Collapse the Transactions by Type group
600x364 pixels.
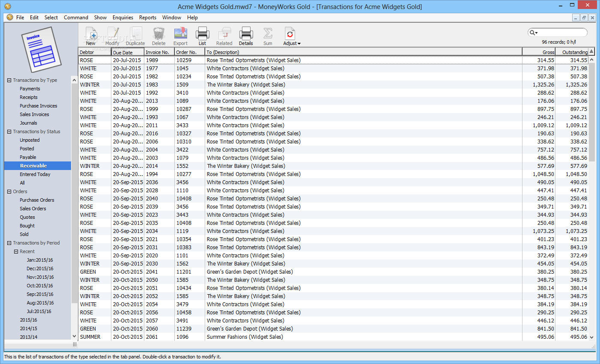(x=9, y=80)
